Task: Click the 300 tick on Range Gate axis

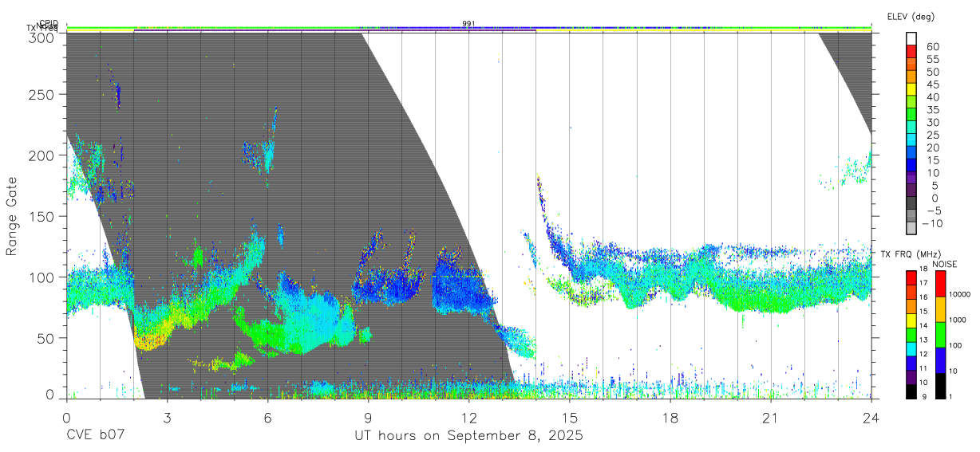Action: click(x=42, y=37)
